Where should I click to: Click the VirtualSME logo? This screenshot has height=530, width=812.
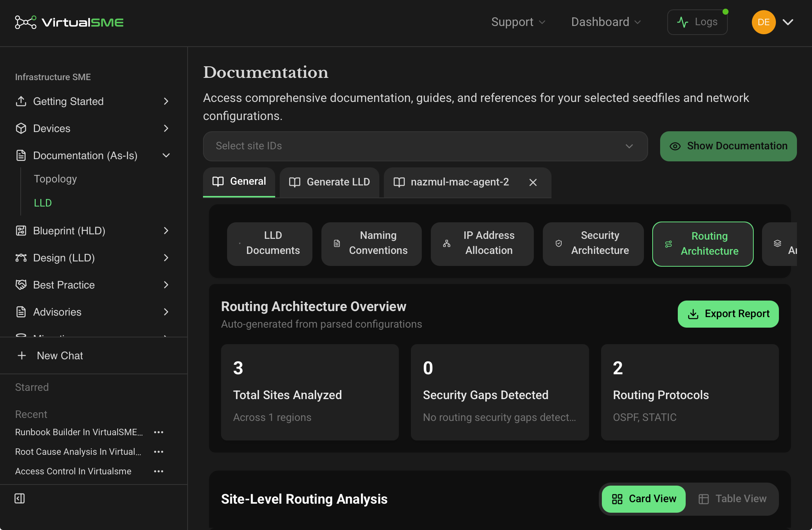point(69,22)
